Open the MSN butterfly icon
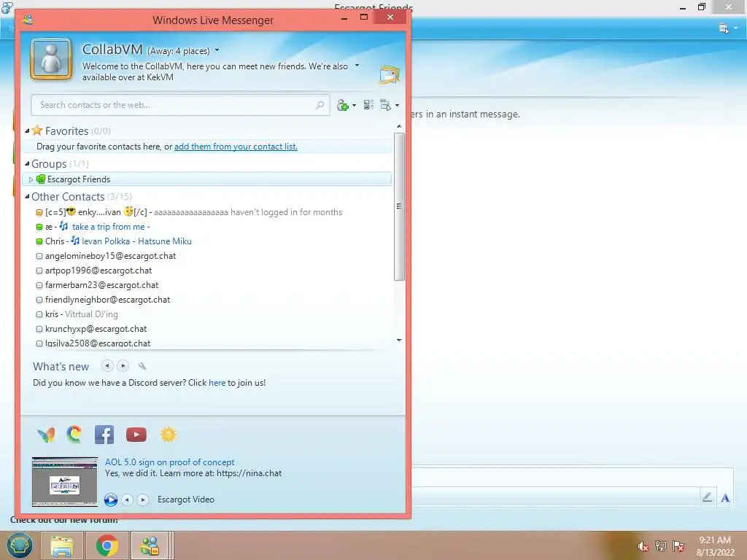747x560 pixels. point(46,435)
